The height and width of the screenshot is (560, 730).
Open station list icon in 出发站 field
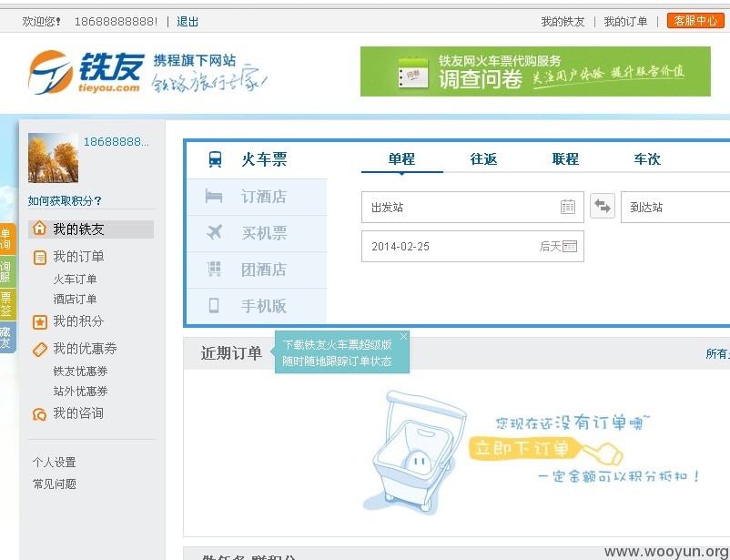[x=568, y=207]
